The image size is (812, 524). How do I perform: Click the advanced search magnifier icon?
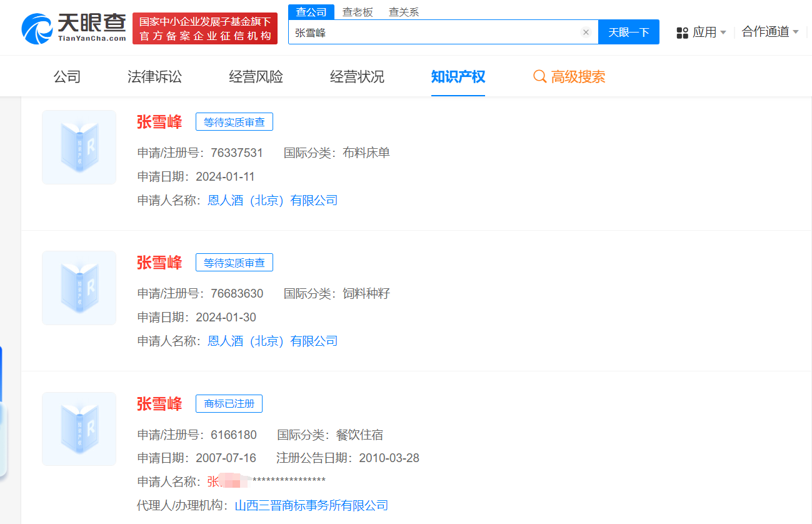point(539,77)
